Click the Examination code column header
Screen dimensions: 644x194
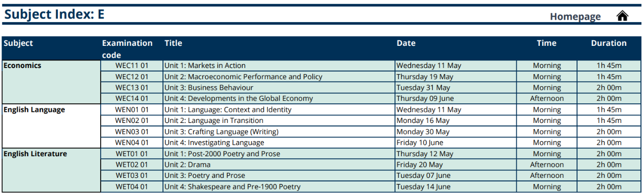[x=127, y=49]
